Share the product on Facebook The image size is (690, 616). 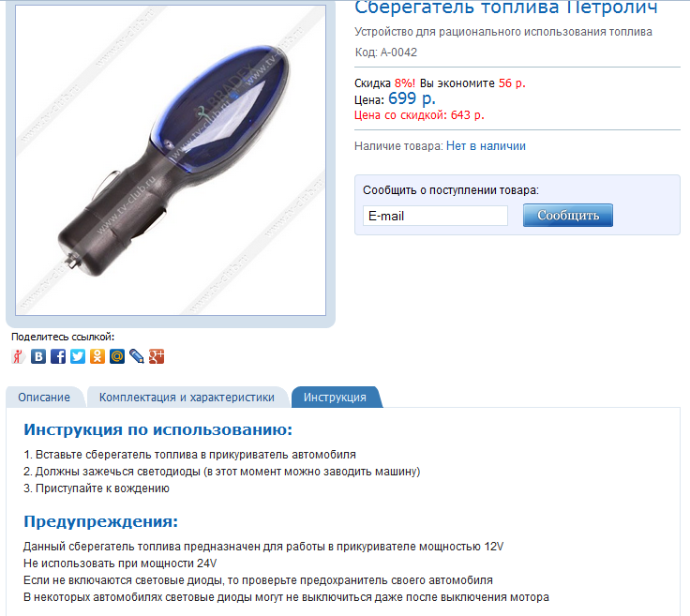tap(58, 356)
